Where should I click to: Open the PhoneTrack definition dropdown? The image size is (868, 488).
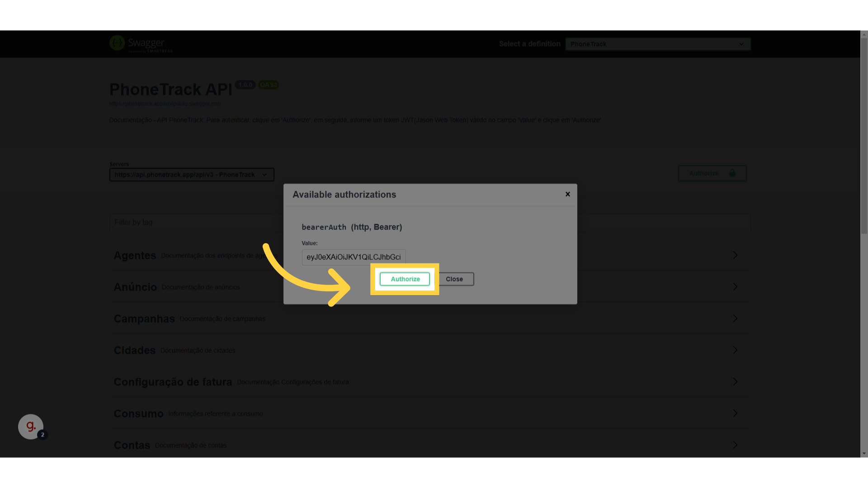click(x=658, y=44)
